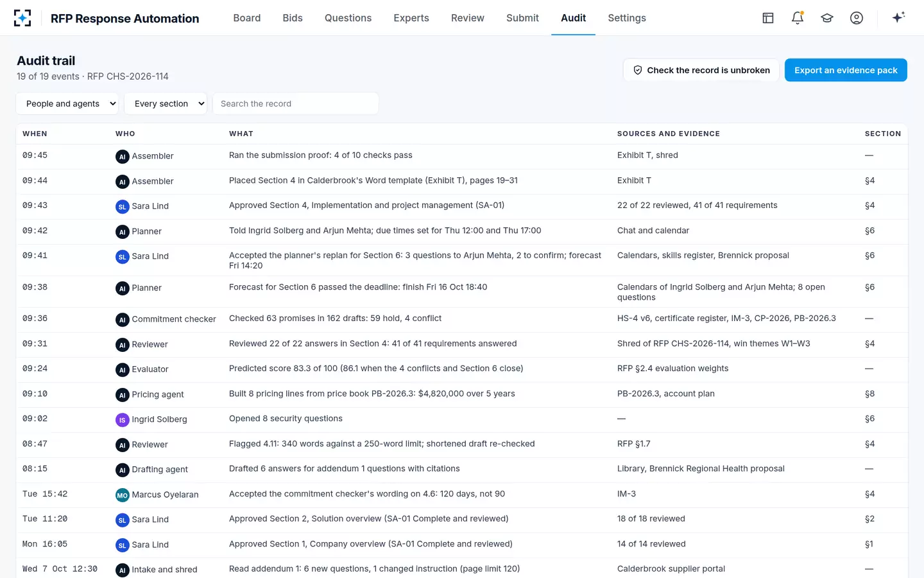Image resolution: width=924 pixels, height=578 pixels.
Task: Open the Settings tab
Action: point(627,18)
